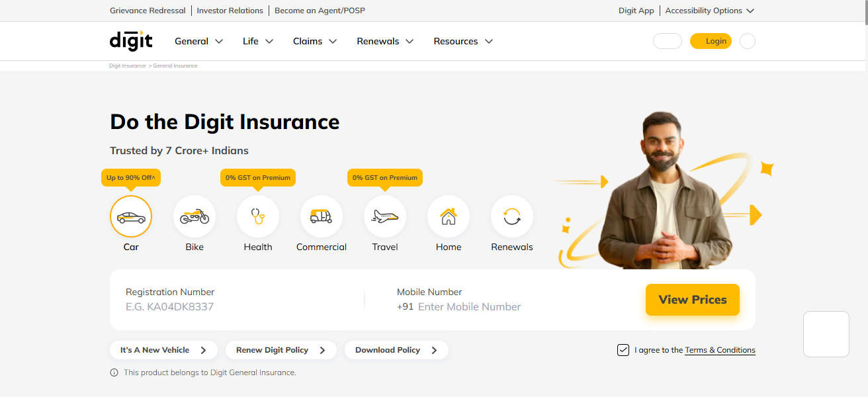The width and height of the screenshot is (868, 397).
Task: Click the General Insurance breadcrumb
Action: [x=175, y=66]
